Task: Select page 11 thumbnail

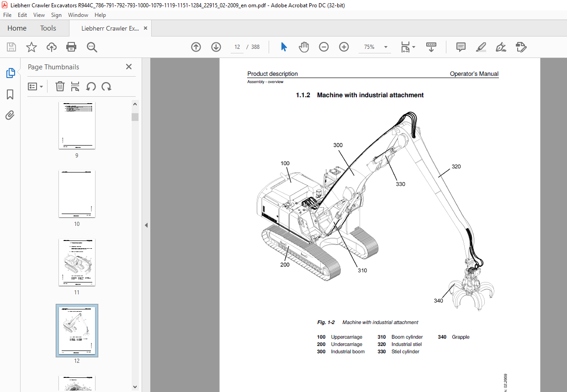Action: click(x=77, y=262)
